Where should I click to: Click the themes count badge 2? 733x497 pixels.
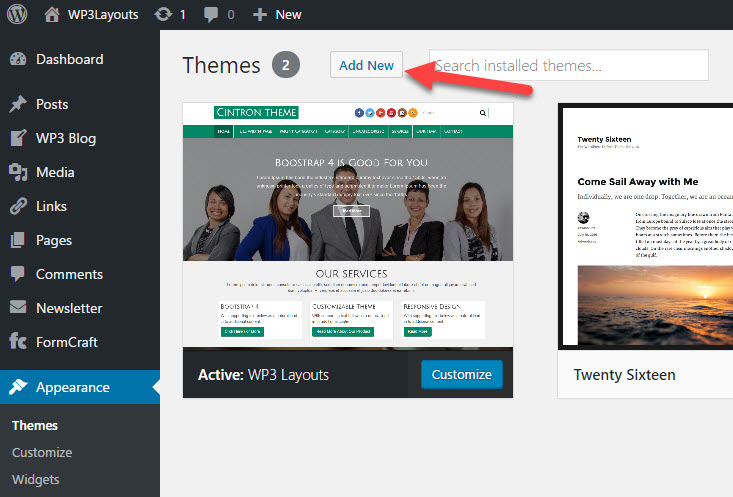pos(286,65)
